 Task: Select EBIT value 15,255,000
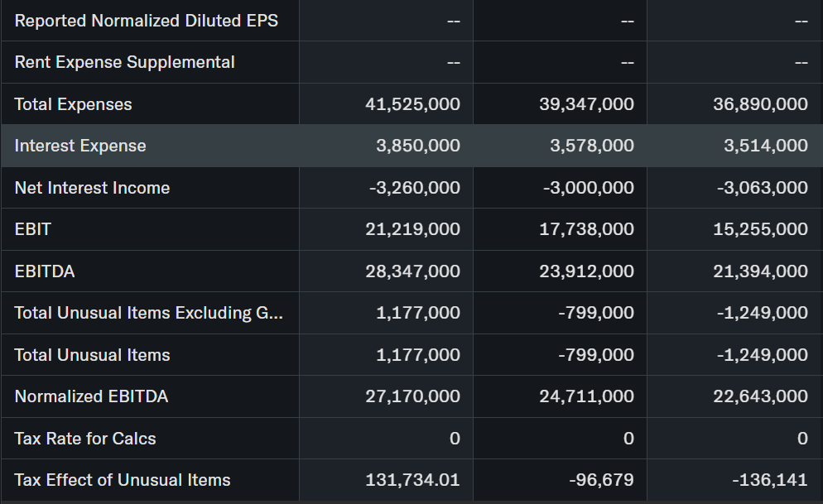(x=760, y=229)
